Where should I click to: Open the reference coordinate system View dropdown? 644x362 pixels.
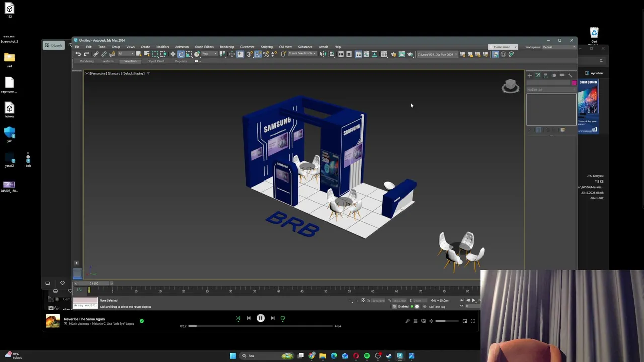tap(208, 54)
